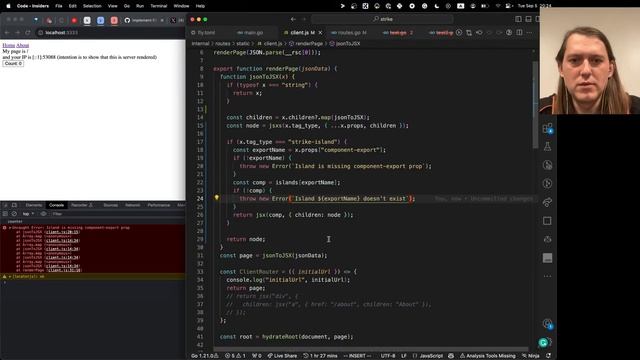Change LF end of line in status bar
Image resolution: width=640 pixels, height=360 pixels.
tap(404, 356)
